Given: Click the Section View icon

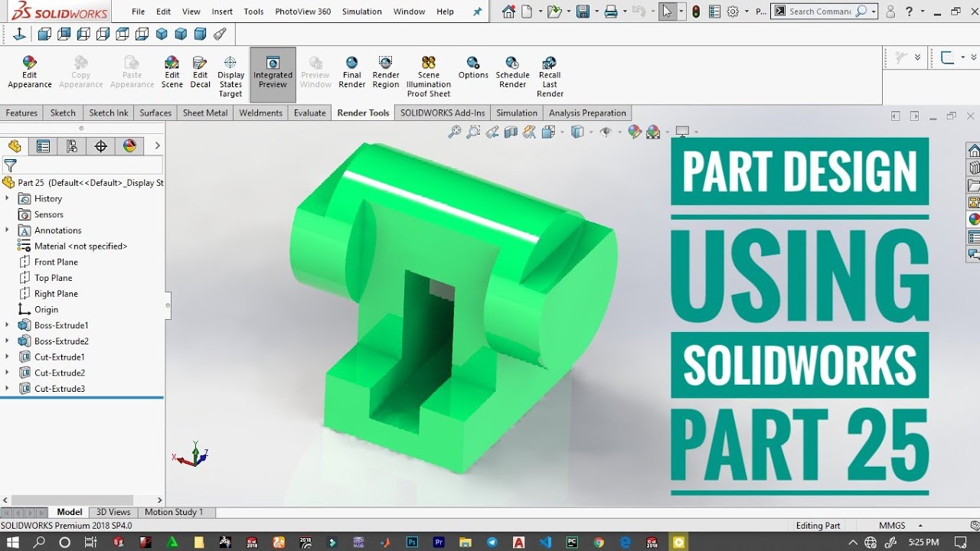Looking at the screenshot, I should [511, 132].
